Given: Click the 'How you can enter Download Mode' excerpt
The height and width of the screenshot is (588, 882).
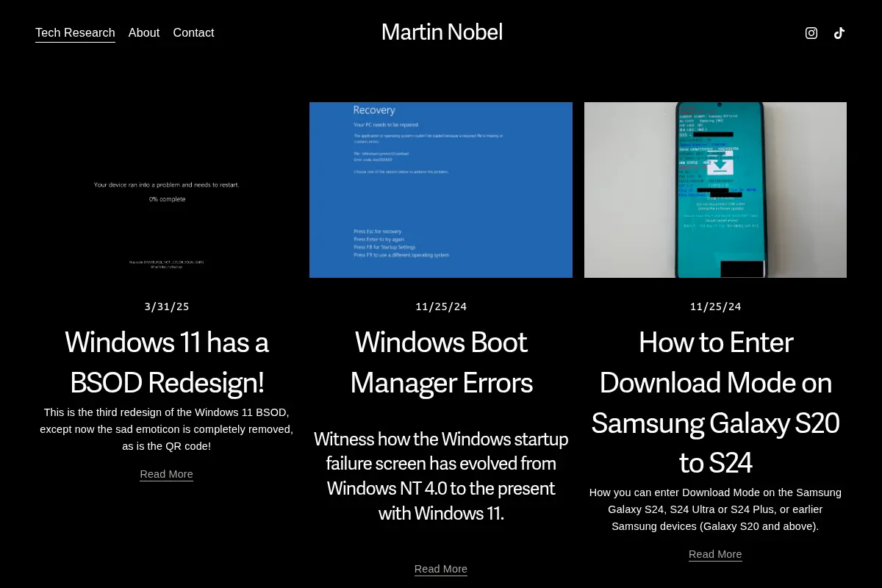Looking at the screenshot, I should (715, 509).
